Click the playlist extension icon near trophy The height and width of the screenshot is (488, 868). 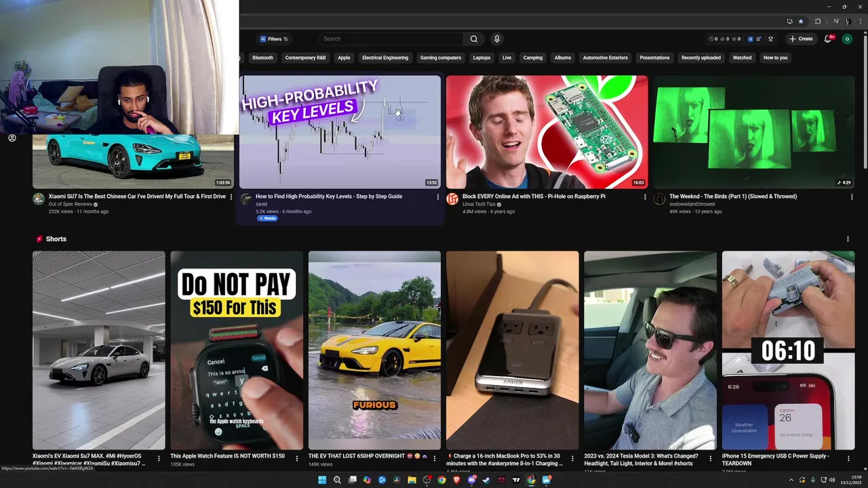[x=759, y=39]
